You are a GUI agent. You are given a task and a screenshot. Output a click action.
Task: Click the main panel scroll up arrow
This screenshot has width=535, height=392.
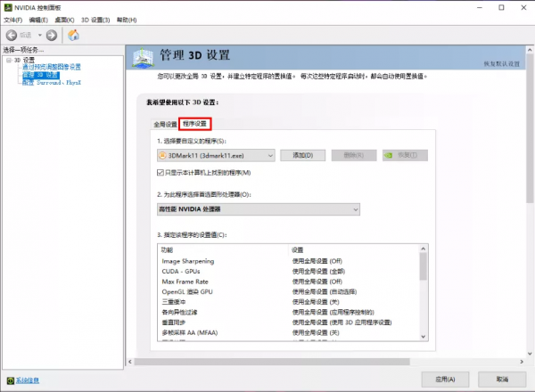coord(530,50)
